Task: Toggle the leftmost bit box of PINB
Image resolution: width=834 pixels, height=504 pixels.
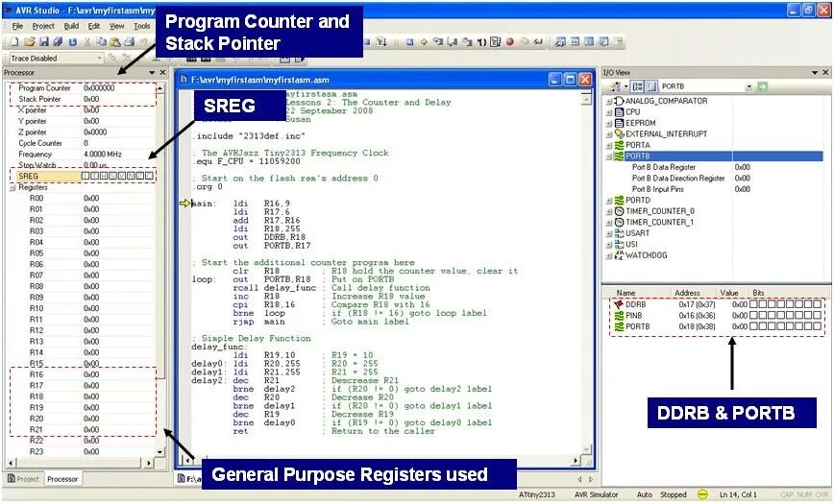Action: 754,315
